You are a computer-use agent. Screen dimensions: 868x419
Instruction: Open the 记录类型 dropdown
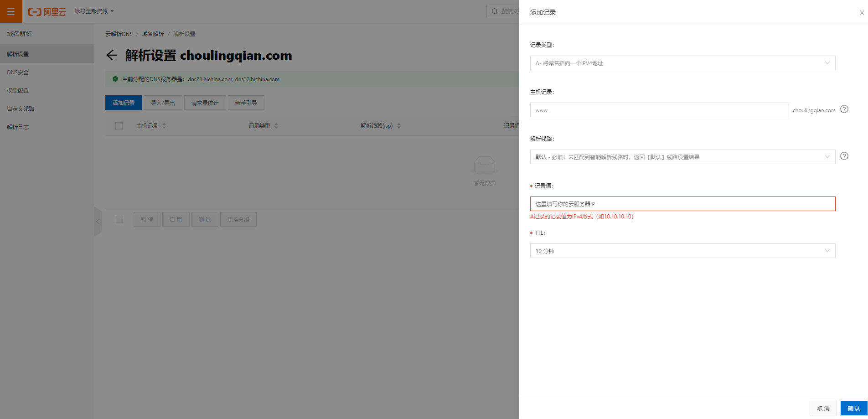(x=682, y=63)
